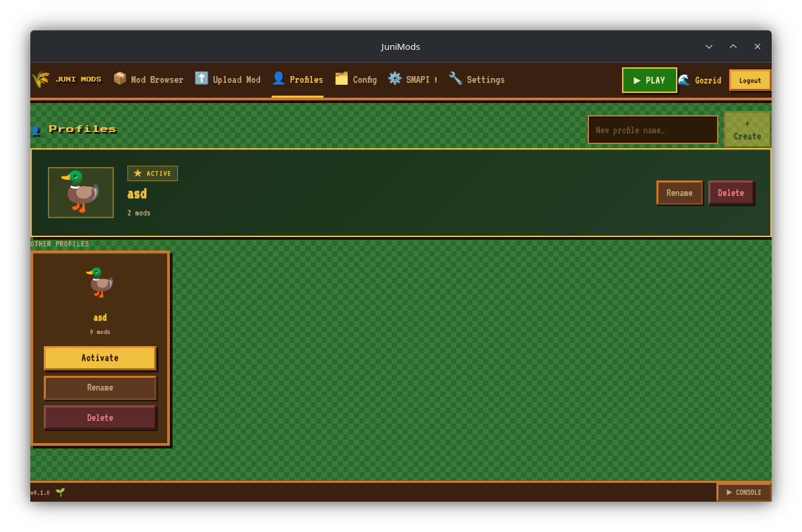Open Settings via the wrench icon
Viewport: 802px width, 532px height.
[455, 78]
